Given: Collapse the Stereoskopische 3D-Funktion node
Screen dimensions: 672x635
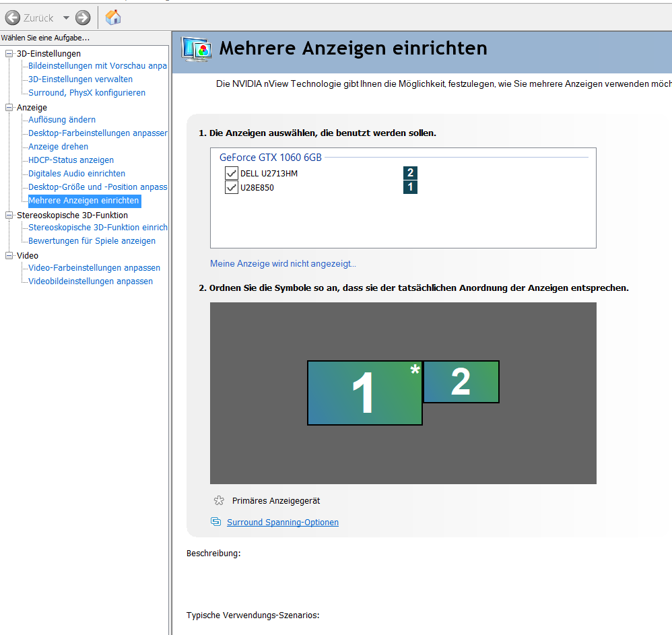Looking at the screenshot, I should coord(9,215).
